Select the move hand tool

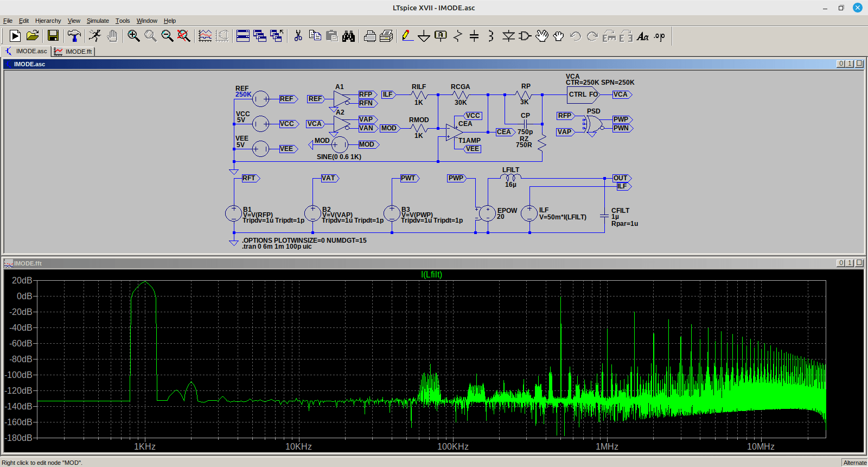pos(542,36)
